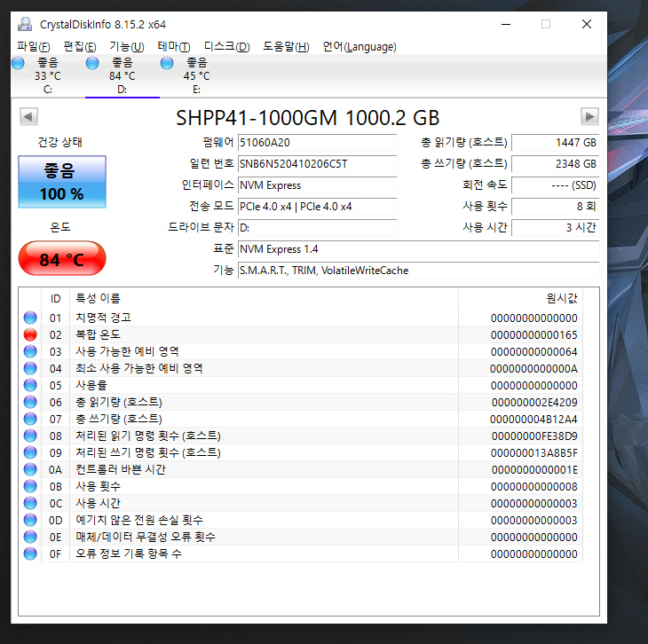The width and height of the screenshot is (648, 644).
Task: Click the CrystalDiskInfo app icon in title bar
Action: click(x=25, y=24)
